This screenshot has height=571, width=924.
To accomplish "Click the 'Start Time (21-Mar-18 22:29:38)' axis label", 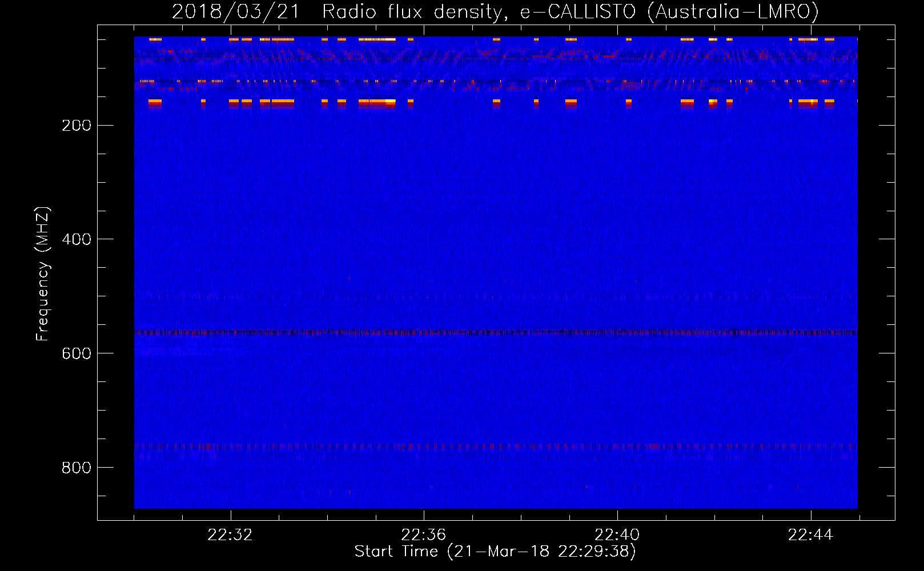I will coord(495,552).
